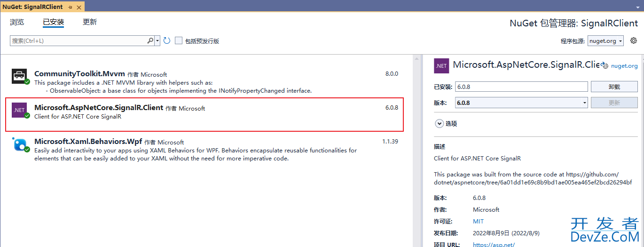The image size is (644, 247).
Task: Switch to the 更新 (Updates) tab
Action: tap(90, 22)
